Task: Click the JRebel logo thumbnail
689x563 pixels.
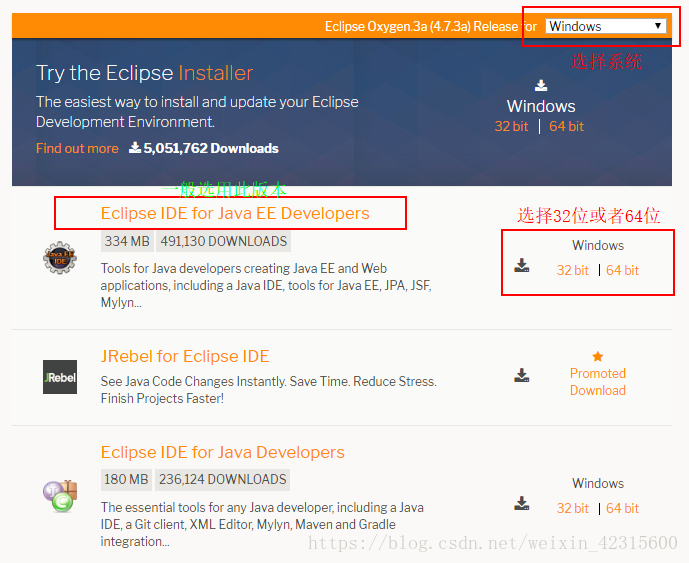Action: [60, 377]
